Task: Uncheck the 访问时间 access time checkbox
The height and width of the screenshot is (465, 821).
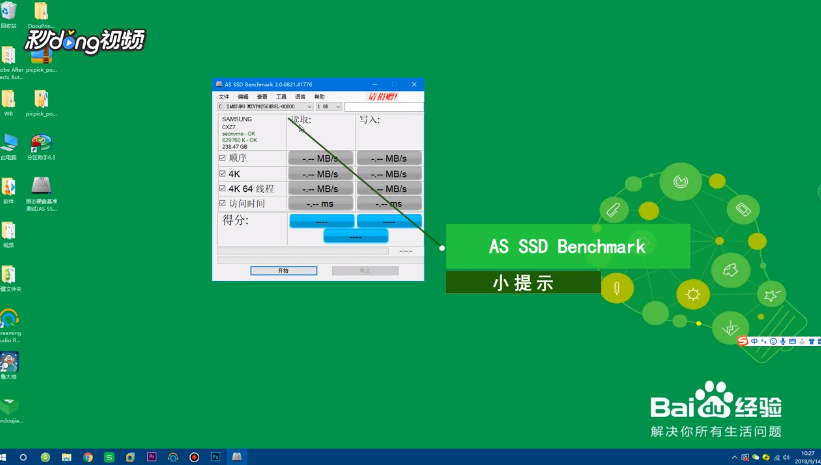Action: [x=222, y=203]
